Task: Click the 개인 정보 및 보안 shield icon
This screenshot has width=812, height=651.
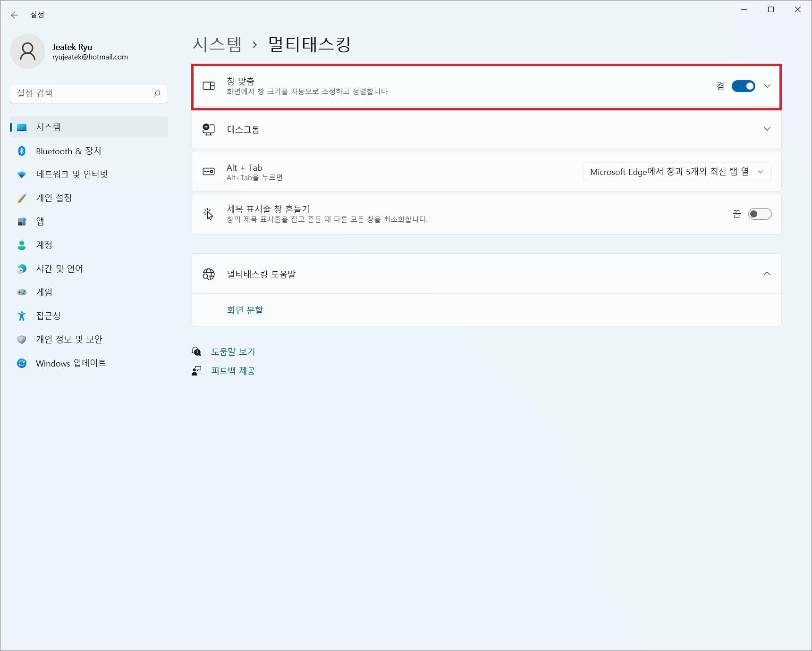Action: [22, 340]
